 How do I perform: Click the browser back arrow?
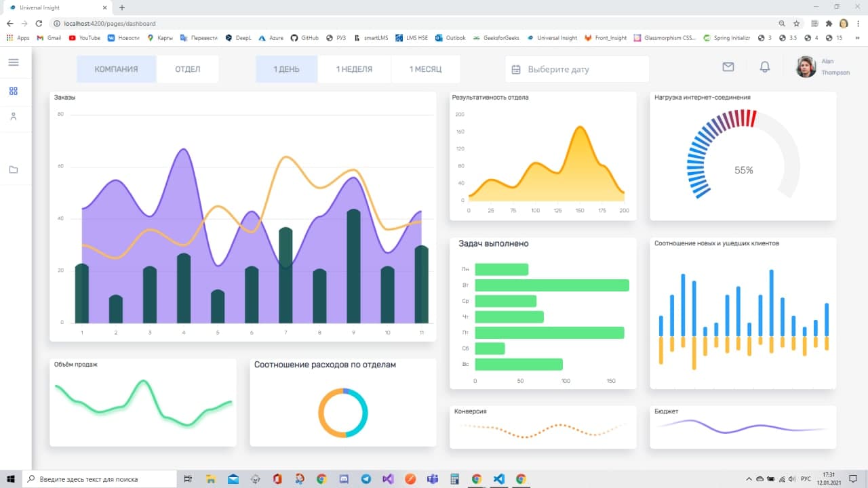(x=9, y=23)
